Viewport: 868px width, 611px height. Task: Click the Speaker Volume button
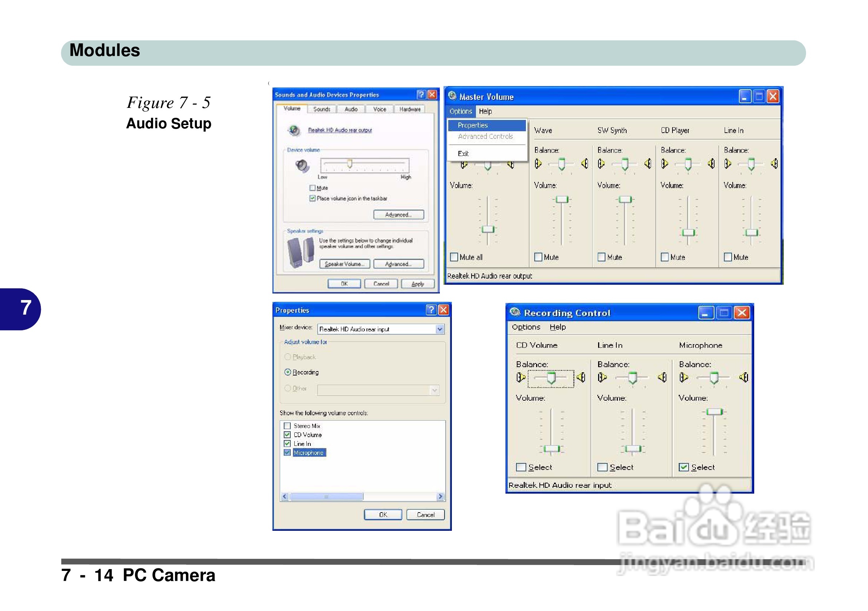344,264
